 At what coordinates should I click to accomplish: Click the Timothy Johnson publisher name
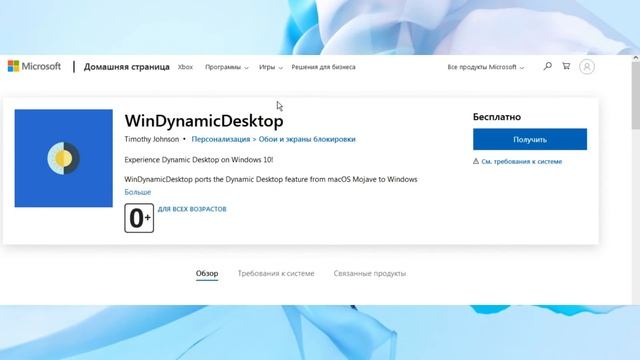tap(152, 139)
